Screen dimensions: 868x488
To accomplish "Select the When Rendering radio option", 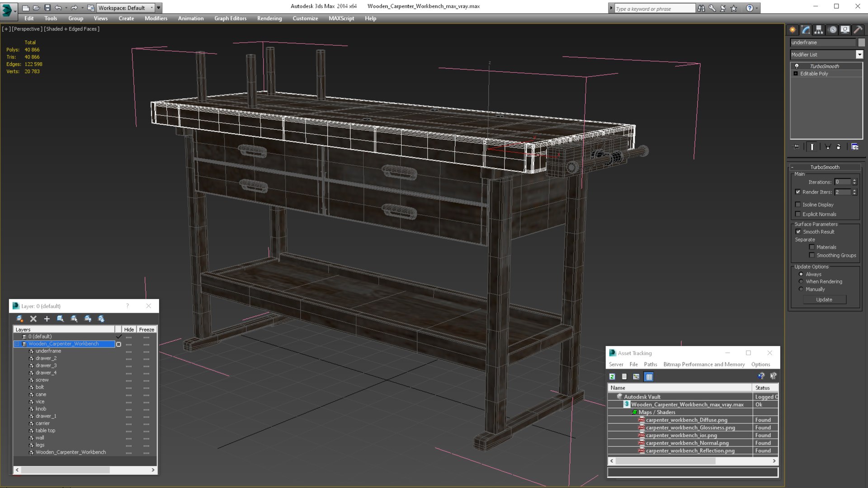I will click(x=801, y=282).
